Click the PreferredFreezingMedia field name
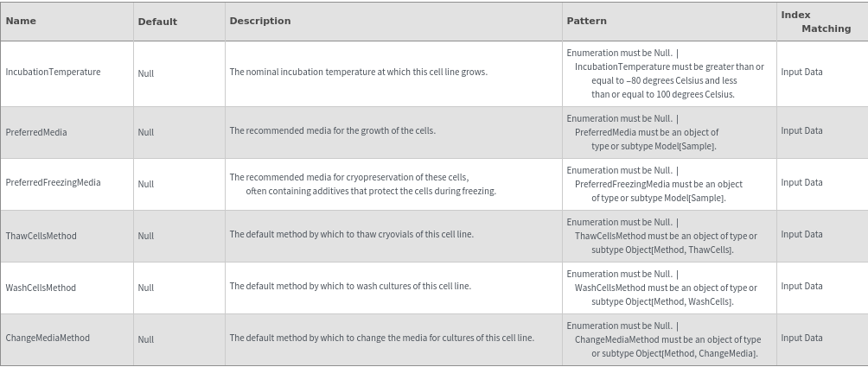868x367 pixels. pyautogui.click(x=53, y=183)
